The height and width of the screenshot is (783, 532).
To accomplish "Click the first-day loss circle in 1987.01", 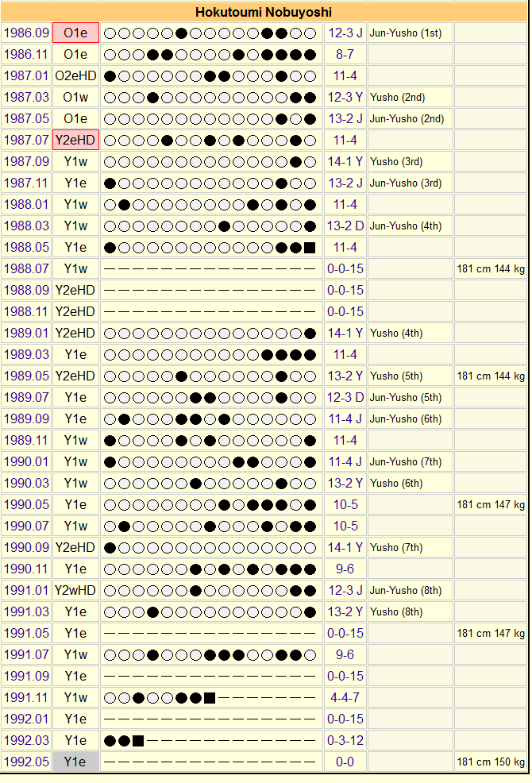I will pyautogui.click(x=110, y=76).
